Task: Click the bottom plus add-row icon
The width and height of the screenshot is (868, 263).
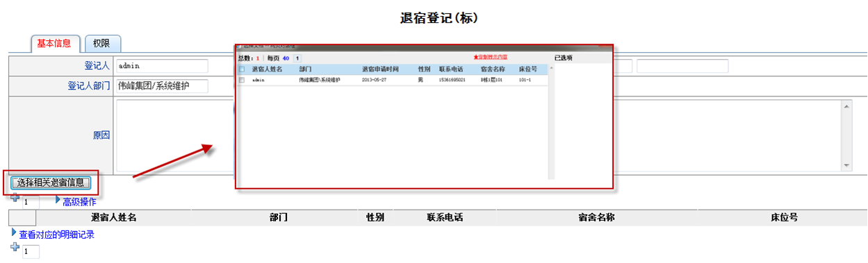Action: pos(15,247)
